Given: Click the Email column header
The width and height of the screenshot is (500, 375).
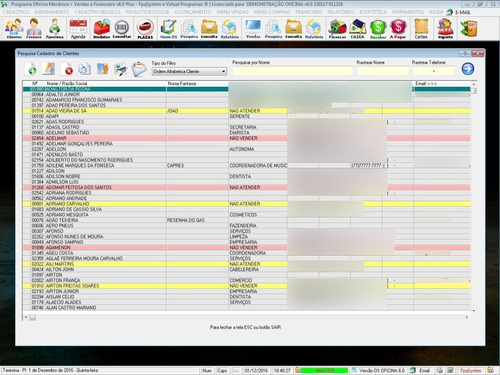Looking at the screenshot, I should 426,83.
